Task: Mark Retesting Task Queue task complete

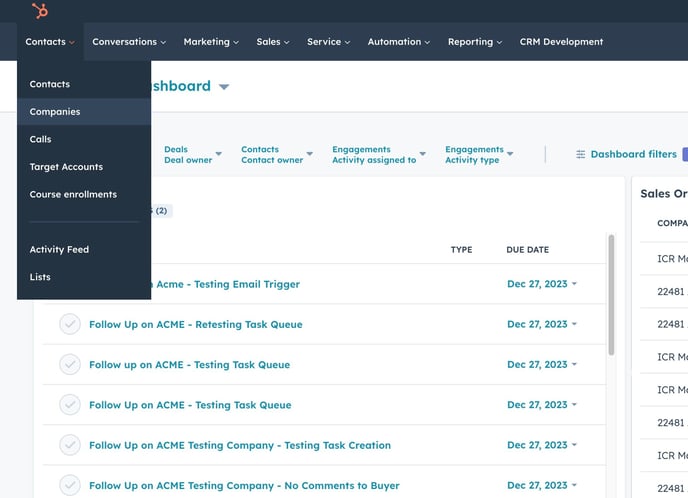Action: pyautogui.click(x=69, y=325)
